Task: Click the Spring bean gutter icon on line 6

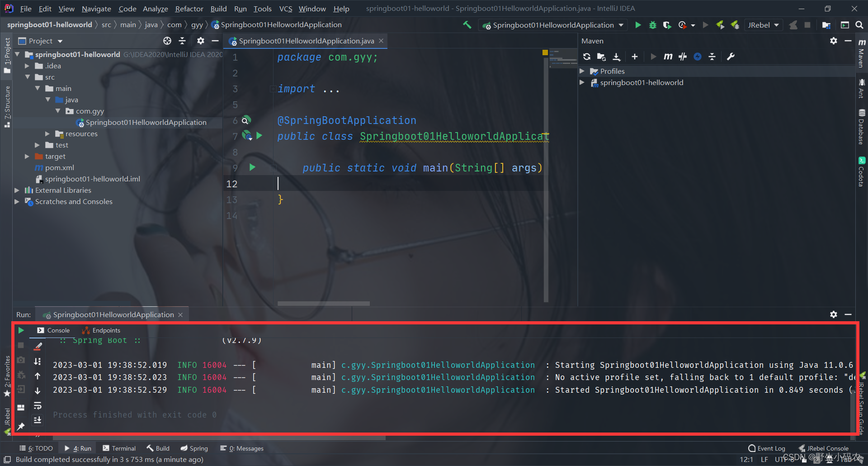Action: pos(245,120)
